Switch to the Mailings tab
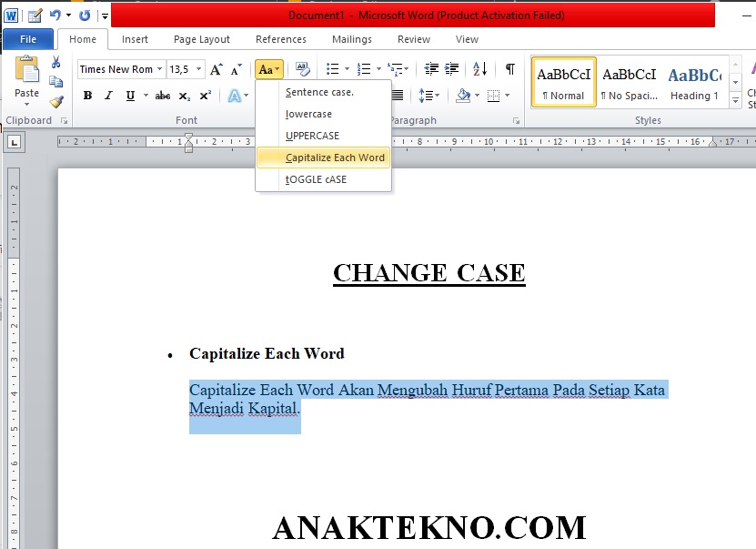This screenshot has height=549, width=756. tap(351, 39)
